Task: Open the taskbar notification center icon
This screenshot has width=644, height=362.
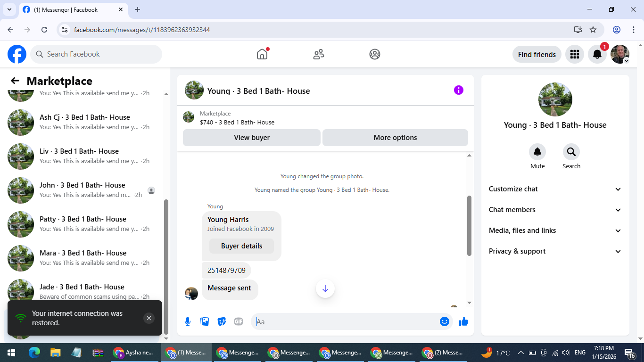Action: click(x=630, y=353)
